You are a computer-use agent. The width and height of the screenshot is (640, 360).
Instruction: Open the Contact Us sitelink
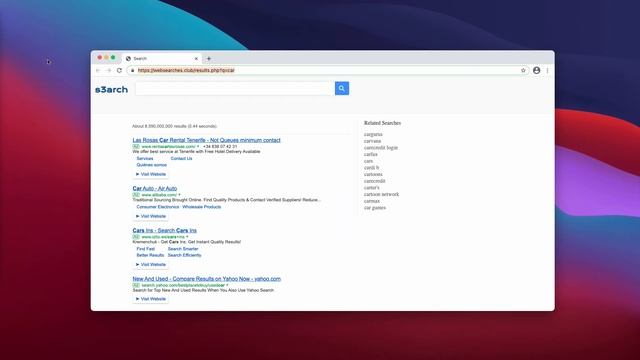point(181,158)
